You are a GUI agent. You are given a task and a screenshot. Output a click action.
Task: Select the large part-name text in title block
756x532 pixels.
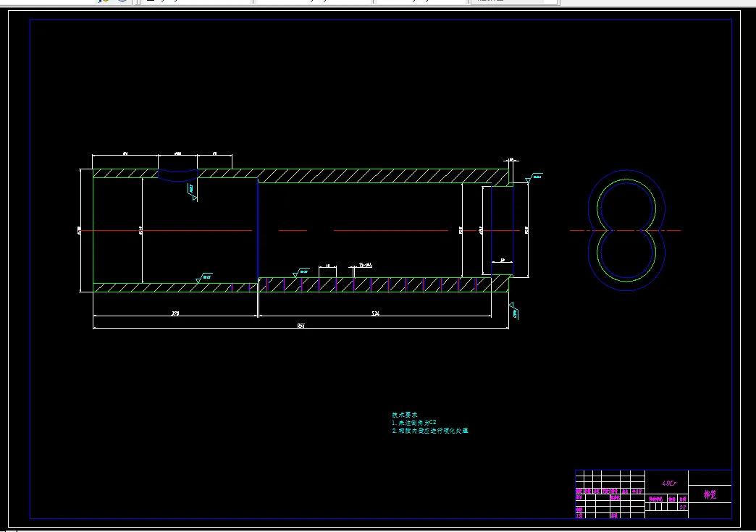coord(710,494)
